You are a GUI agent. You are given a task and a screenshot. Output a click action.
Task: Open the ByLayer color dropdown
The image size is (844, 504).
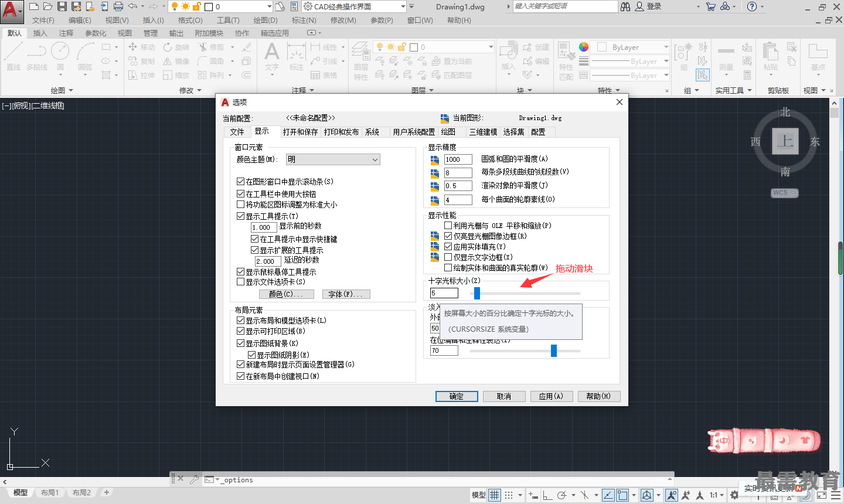click(632, 47)
